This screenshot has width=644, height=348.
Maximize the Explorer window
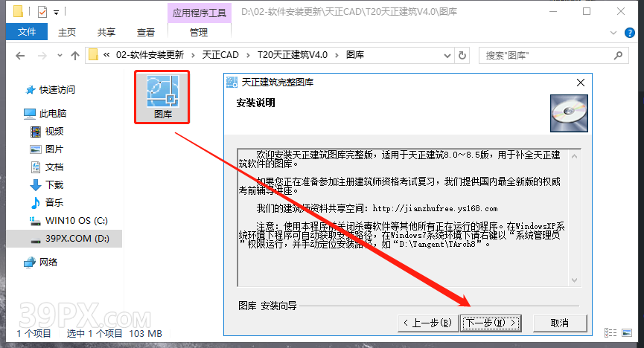click(587, 11)
